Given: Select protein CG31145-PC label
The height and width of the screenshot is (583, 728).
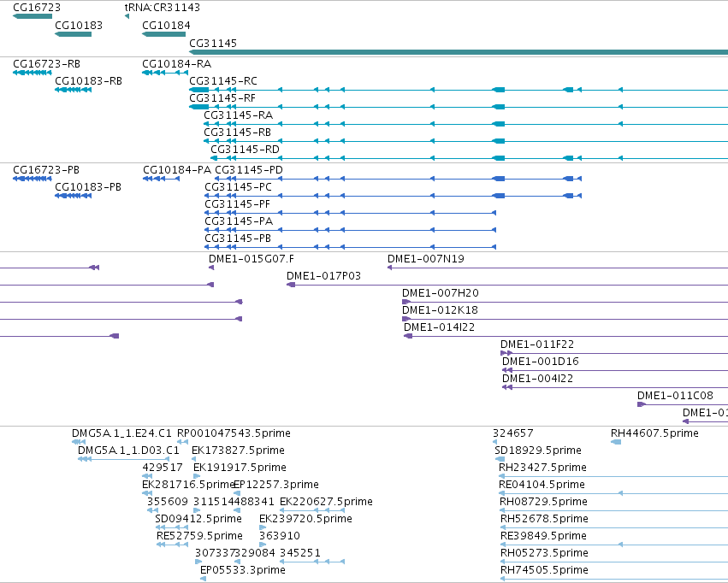Looking at the screenshot, I should 238,187.
